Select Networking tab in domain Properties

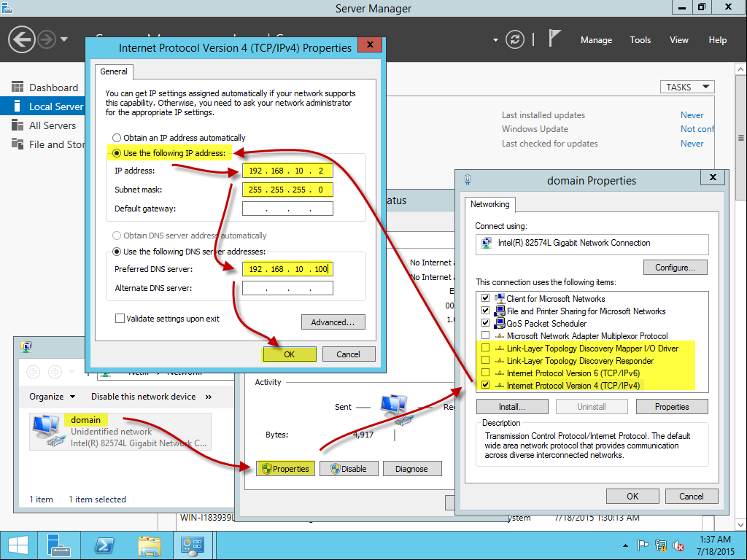point(489,204)
